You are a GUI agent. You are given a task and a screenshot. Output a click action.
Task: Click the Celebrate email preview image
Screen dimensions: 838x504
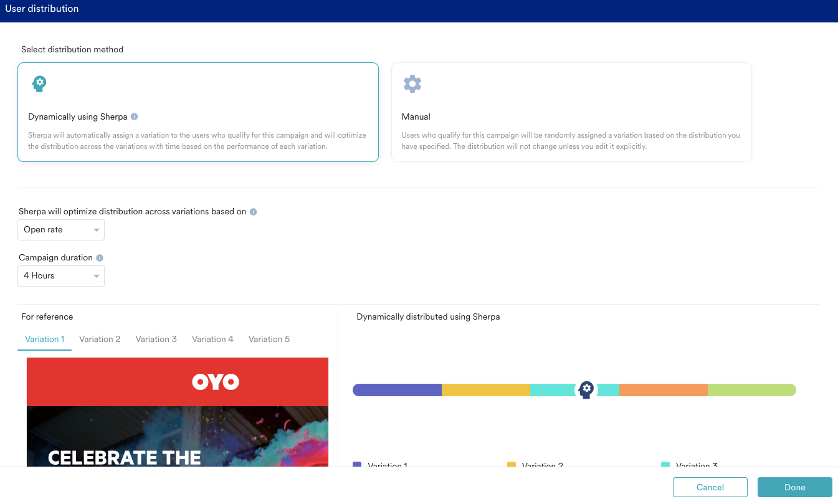[x=178, y=436]
